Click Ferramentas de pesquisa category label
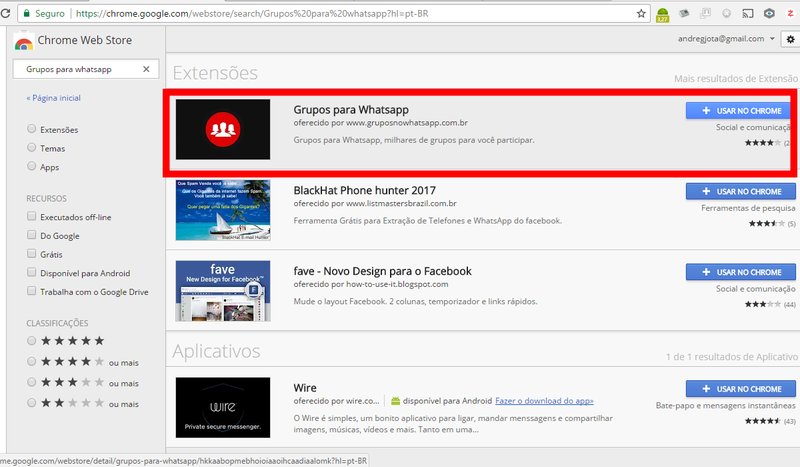This screenshot has height=467, width=800. click(748, 208)
